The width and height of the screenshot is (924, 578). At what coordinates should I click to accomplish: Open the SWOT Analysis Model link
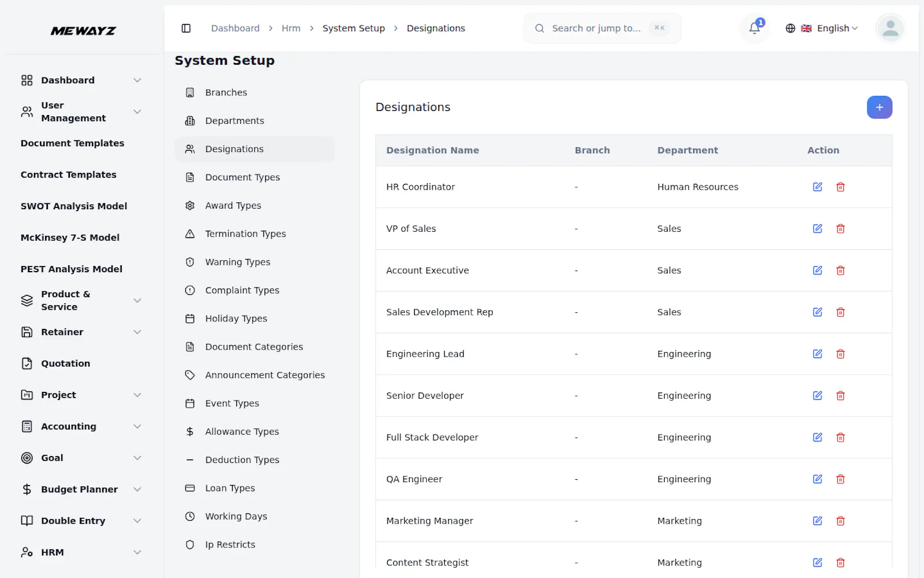click(x=74, y=206)
